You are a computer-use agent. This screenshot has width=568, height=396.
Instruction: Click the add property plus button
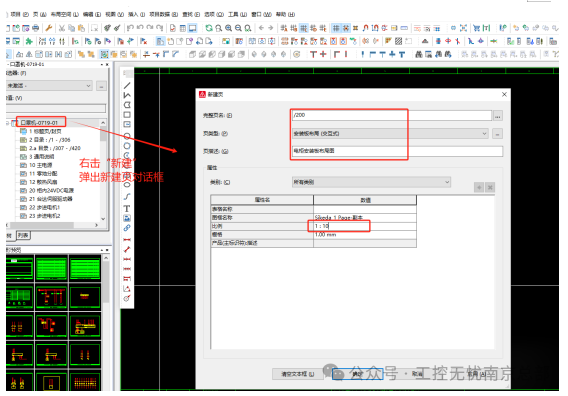click(479, 187)
